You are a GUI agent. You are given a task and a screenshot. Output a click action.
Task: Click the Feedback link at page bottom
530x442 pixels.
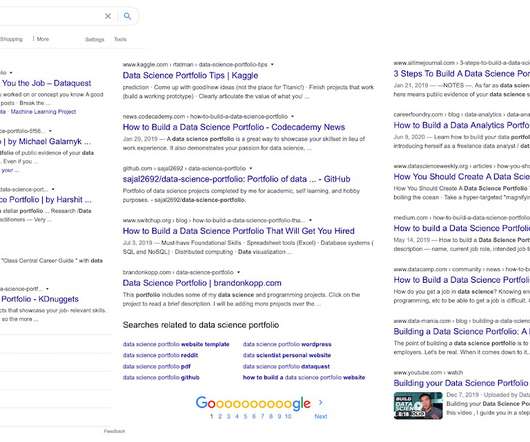114,431
